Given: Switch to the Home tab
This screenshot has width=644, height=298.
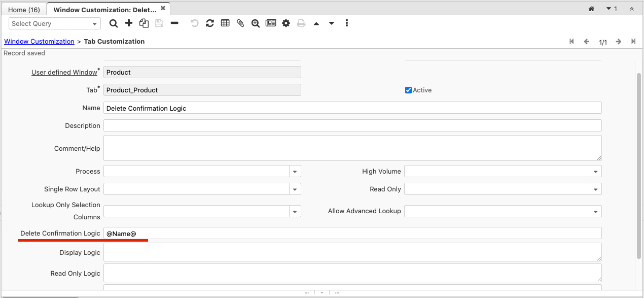Looking at the screenshot, I should click(23, 9).
